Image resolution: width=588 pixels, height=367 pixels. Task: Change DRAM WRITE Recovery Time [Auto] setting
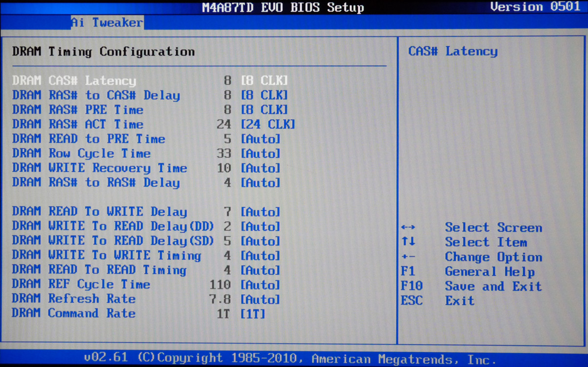(261, 168)
